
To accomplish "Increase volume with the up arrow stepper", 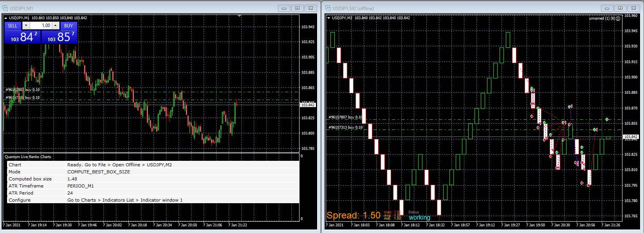I will pyautogui.click(x=56, y=25).
